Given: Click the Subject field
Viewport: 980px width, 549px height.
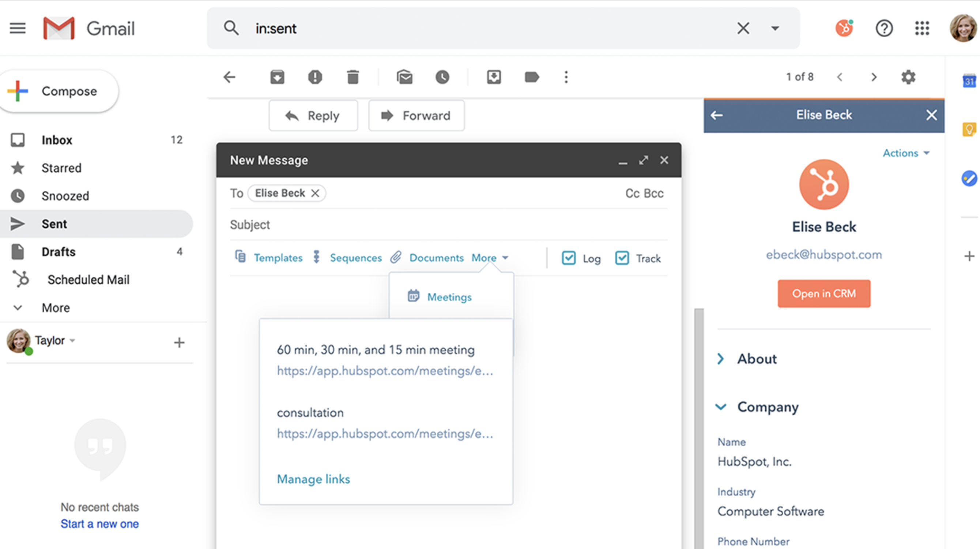Looking at the screenshot, I should coord(449,225).
